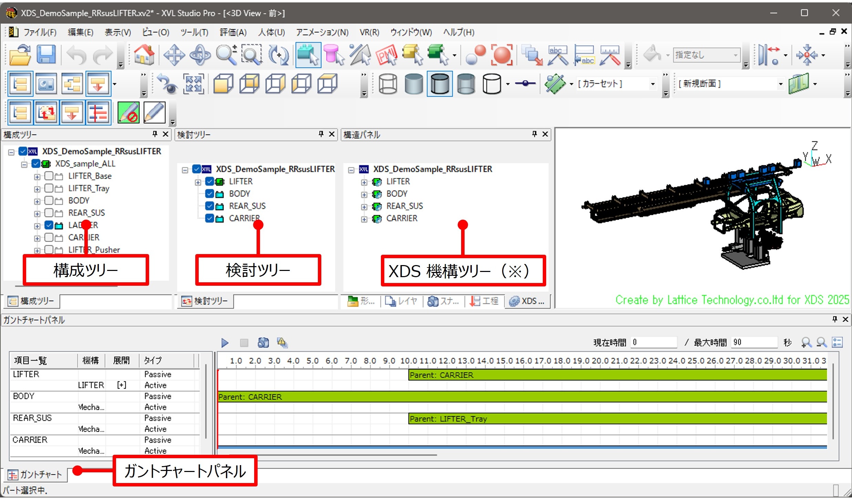Open the アニメーション(N) menu

tap(322, 32)
